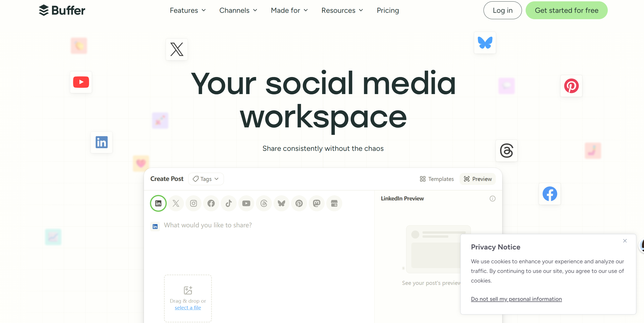Select LinkedIn channel in post composer
Screen dimensions: 644x323
(x=158, y=203)
